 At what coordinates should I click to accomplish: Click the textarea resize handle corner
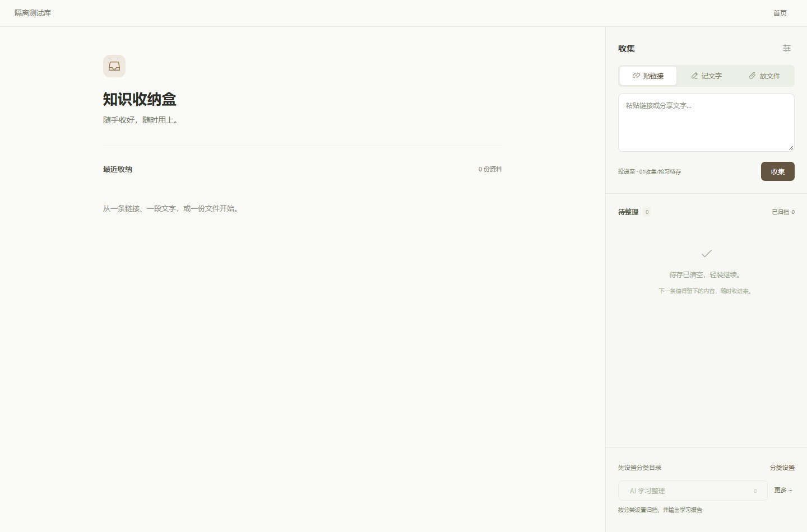[x=791, y=148]
